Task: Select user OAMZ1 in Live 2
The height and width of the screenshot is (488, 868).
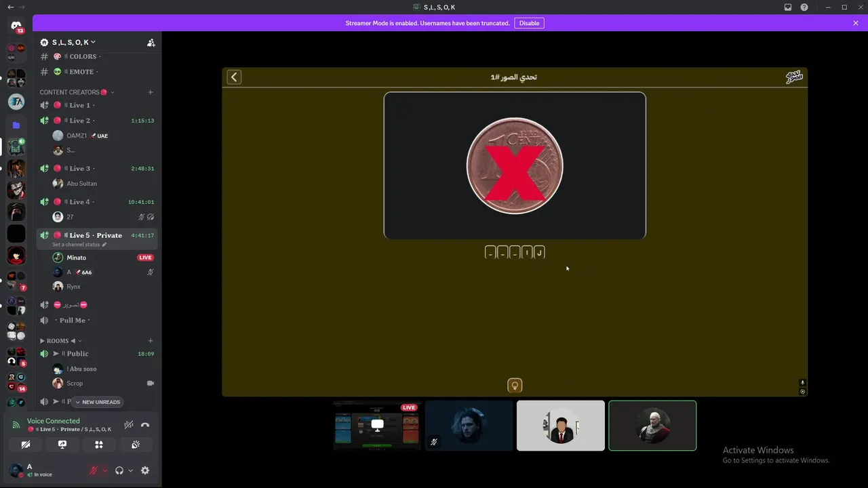Action: tap(97, 136)
